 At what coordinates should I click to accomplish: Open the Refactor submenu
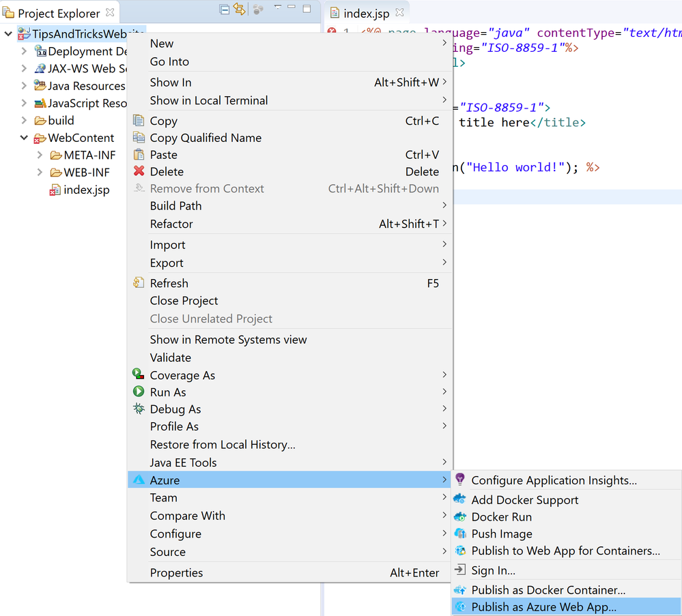(x=289, y=224)
